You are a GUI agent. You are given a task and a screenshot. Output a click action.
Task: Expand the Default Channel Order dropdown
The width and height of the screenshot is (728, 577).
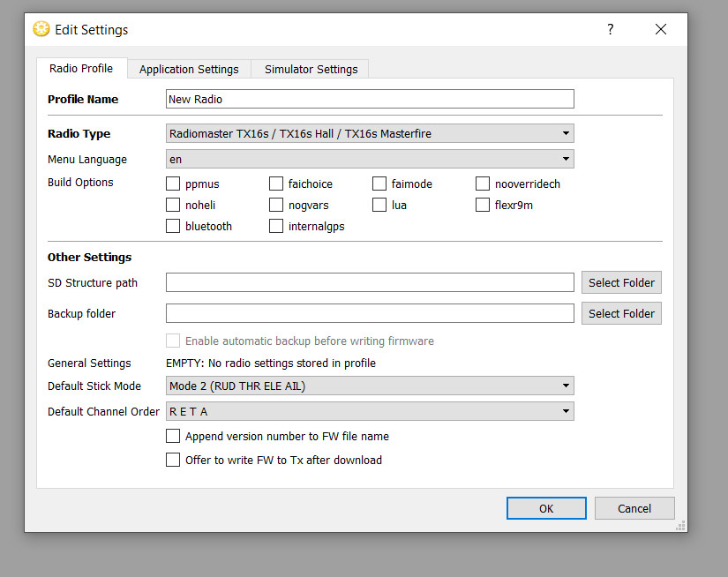tap(370, 411)
